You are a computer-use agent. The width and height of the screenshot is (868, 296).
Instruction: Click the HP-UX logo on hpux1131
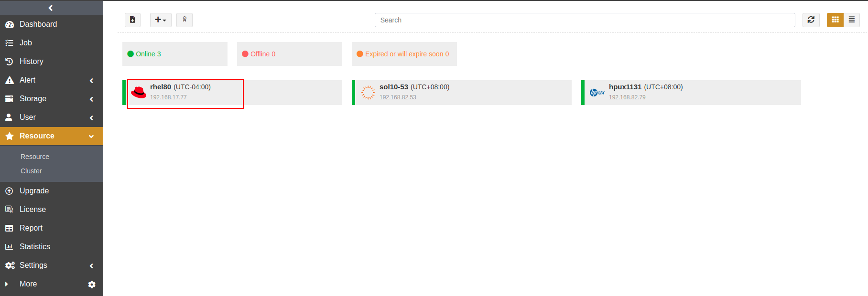pos(597,92)
